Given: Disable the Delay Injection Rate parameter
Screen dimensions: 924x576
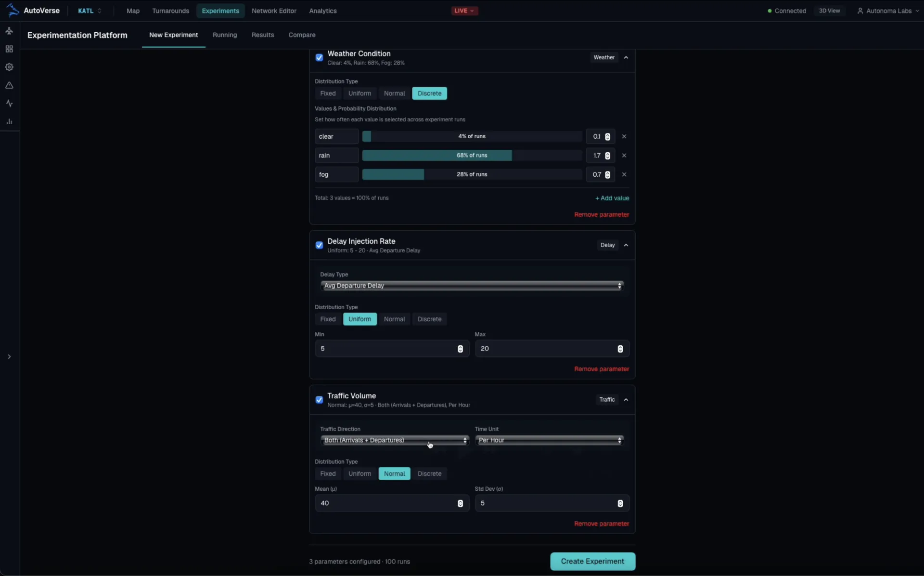Looking at the screenshot, I should (x=319, y=245).
